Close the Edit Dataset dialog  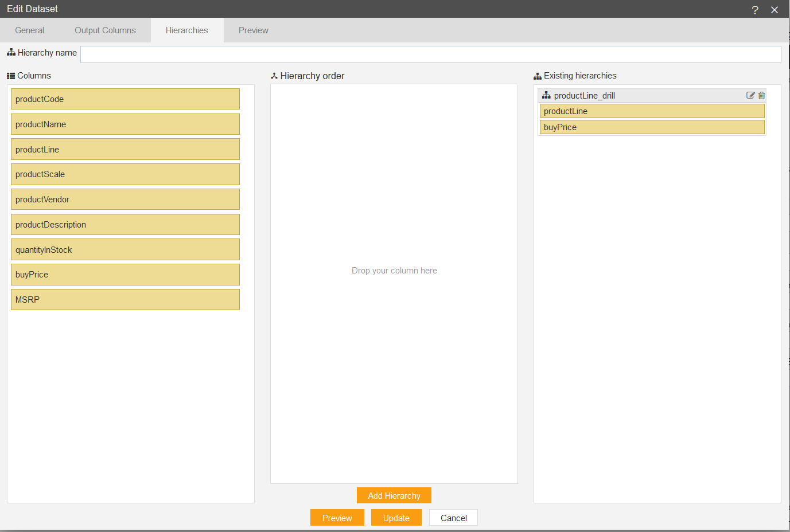coord(775,10)
